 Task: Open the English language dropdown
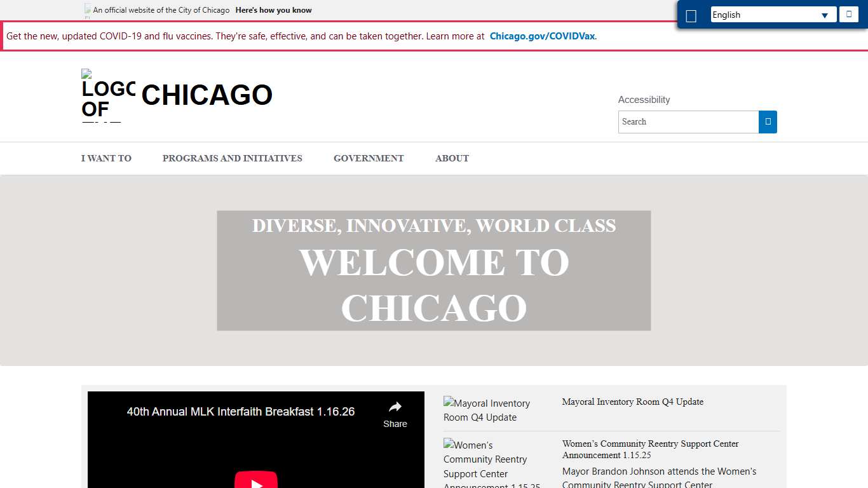(x=773, y=14)
